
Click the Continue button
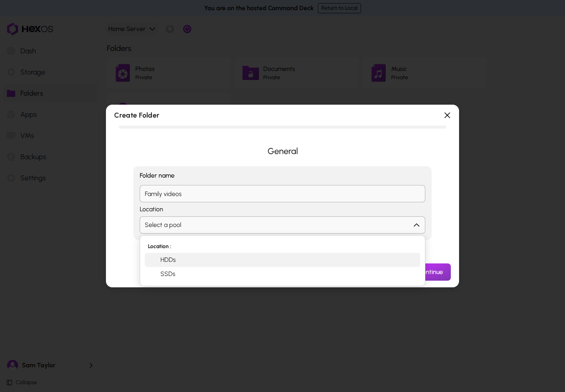click(438, 272)
